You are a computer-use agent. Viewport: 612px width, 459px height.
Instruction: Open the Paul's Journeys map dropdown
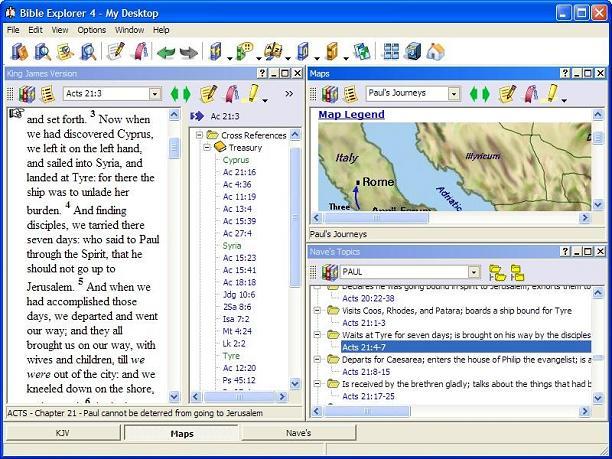point(454,94)
